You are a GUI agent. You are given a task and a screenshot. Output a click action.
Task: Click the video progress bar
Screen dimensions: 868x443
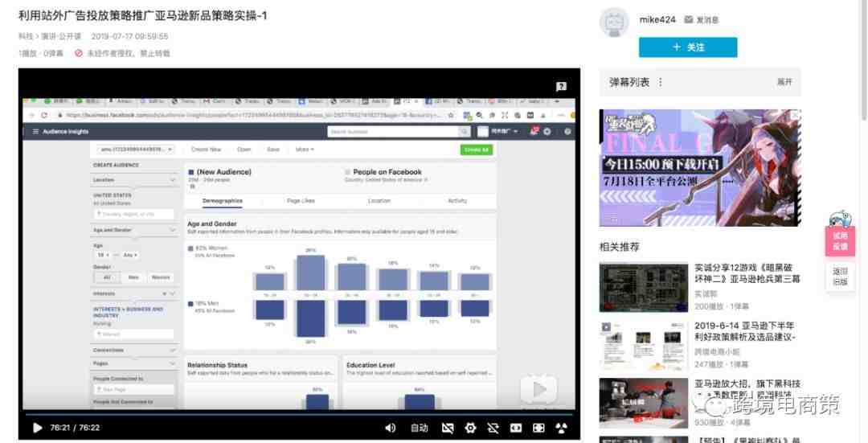(x=297, y=414)
